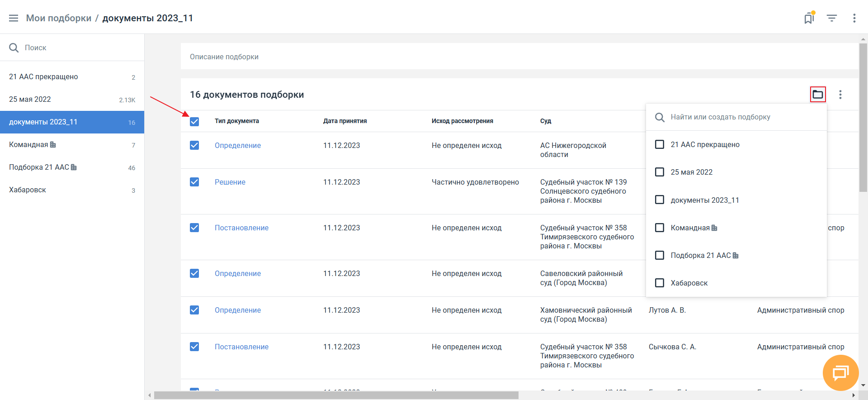Image resolution: width=868 pixels, height=400 pixels.
Task: Click the Исход рассмотрения column header
Action: (x=462, y=121)
